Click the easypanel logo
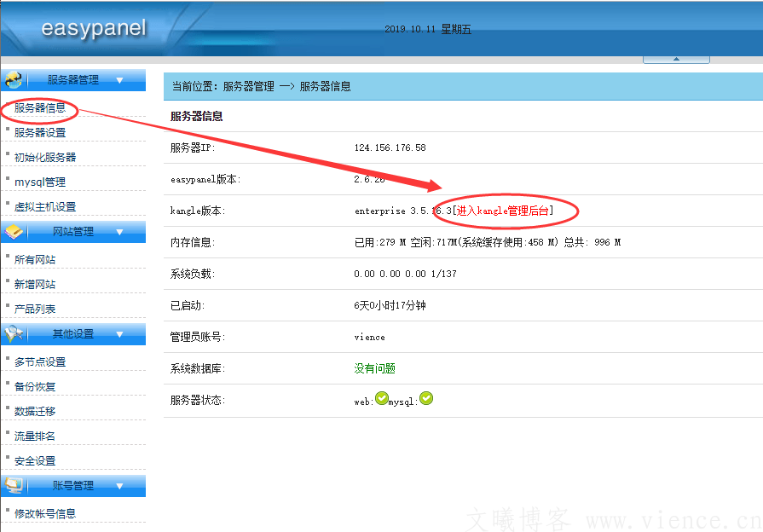 point(92,28)
